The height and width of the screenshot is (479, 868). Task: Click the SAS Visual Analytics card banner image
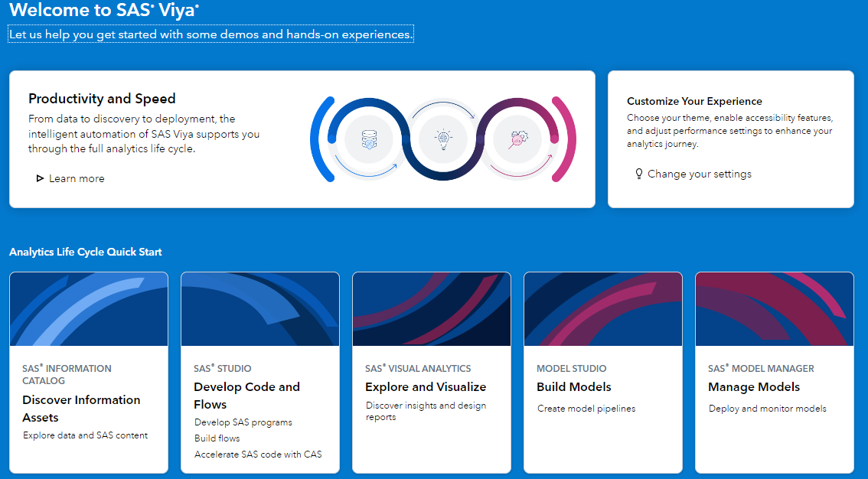432,309
